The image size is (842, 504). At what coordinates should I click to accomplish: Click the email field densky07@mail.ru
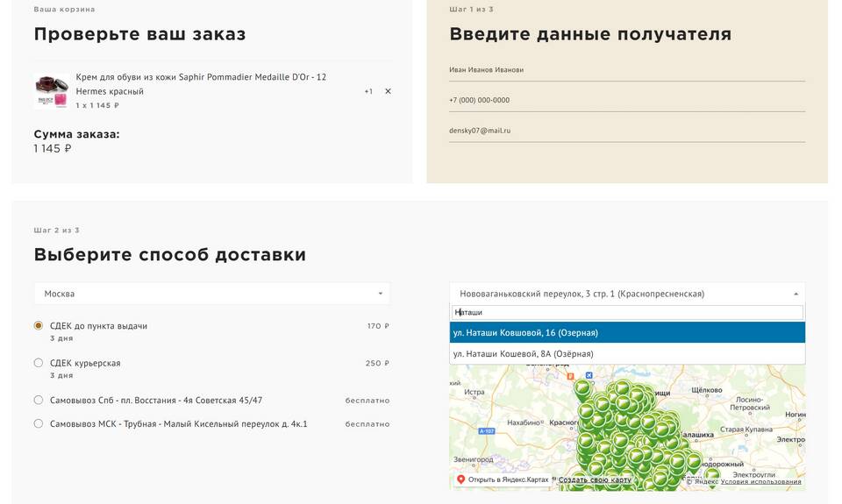click(626, 131)
